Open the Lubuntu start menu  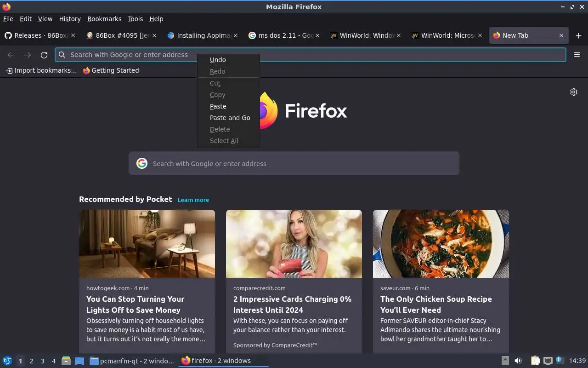point(7,361)
